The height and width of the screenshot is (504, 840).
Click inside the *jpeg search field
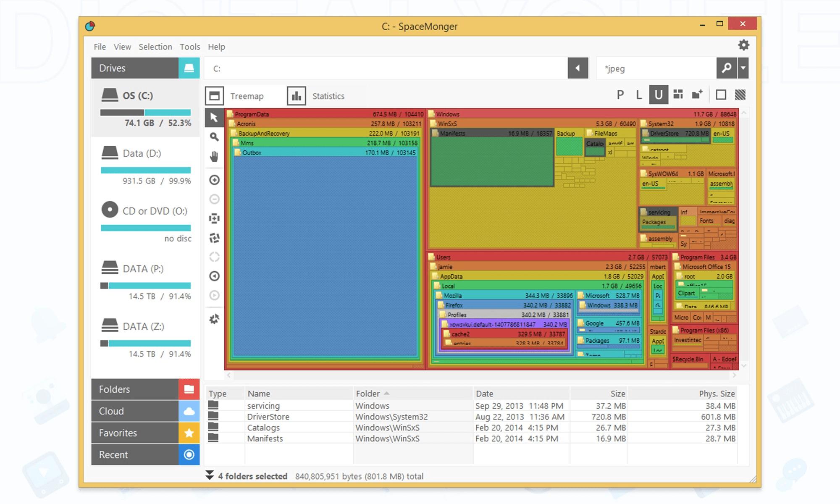[x=651, y=68]
